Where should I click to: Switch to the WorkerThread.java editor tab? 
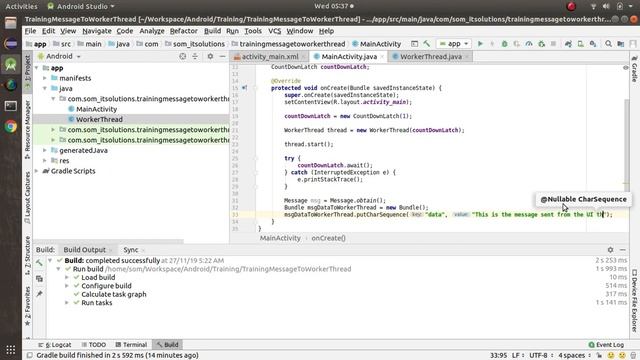coord(431,57)
